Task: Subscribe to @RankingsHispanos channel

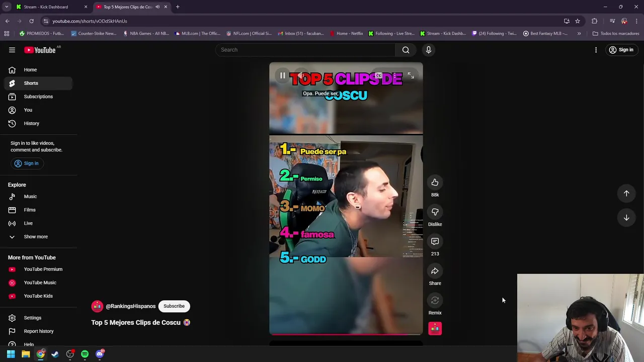Action: pyautogui.click(x=174, y=306)
